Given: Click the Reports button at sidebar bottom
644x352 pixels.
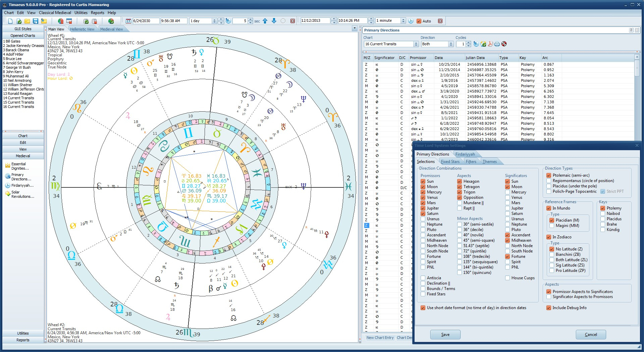Looking at the screenshot, I should (x=23, y=340).
